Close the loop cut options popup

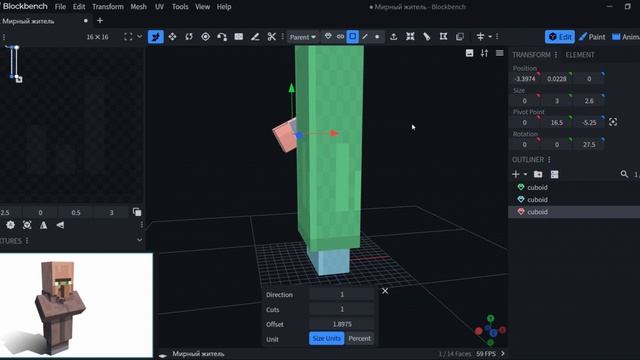point(385,291)
